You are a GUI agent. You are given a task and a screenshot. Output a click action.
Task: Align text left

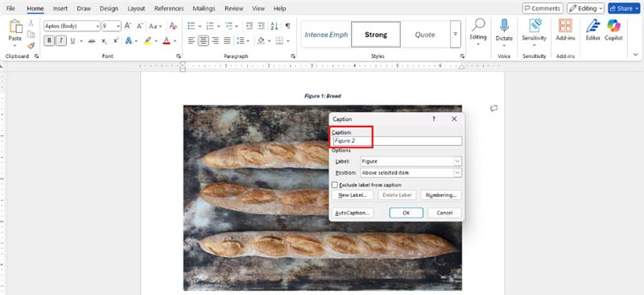point(192,41)
